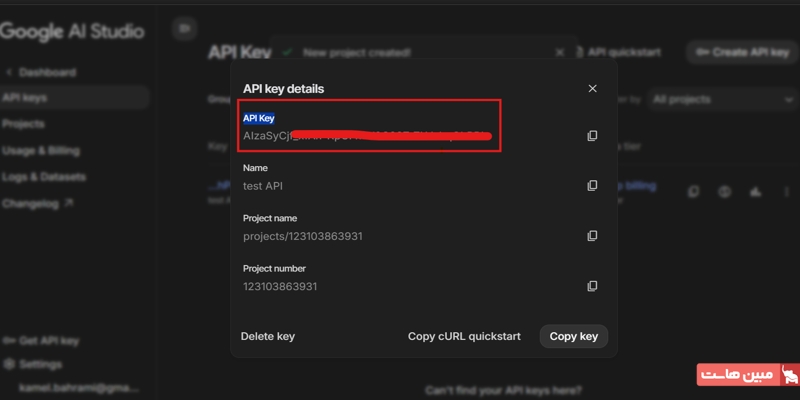Open the usage chart icon in key row

[x=755, y=192]
